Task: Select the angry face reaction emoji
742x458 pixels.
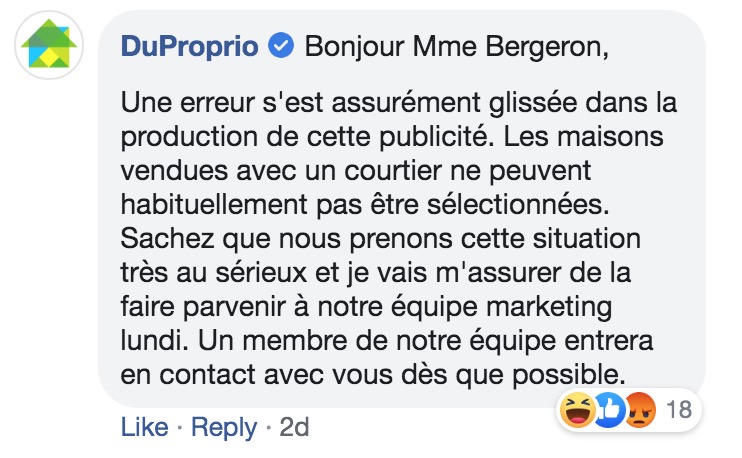Action: (640, 410)
